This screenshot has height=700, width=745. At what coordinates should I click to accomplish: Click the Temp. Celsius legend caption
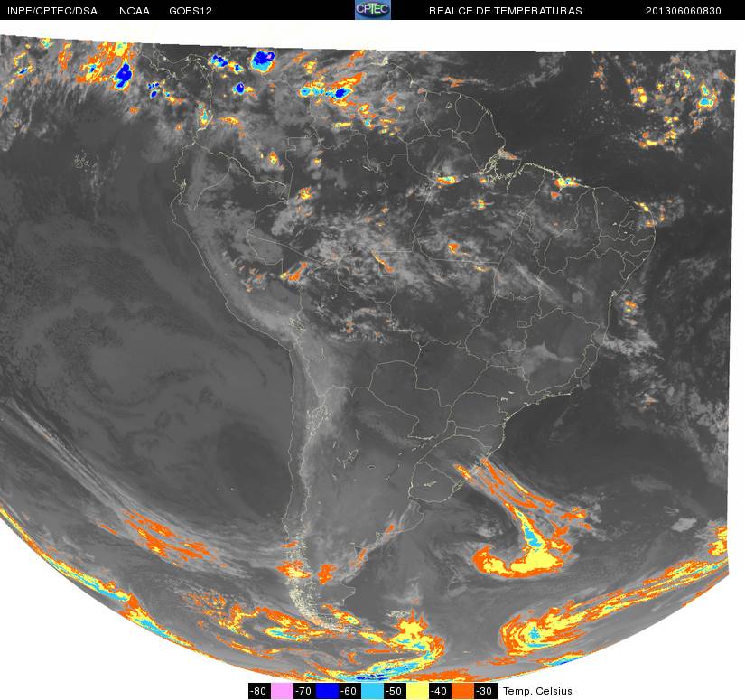[x=537, y=691]
